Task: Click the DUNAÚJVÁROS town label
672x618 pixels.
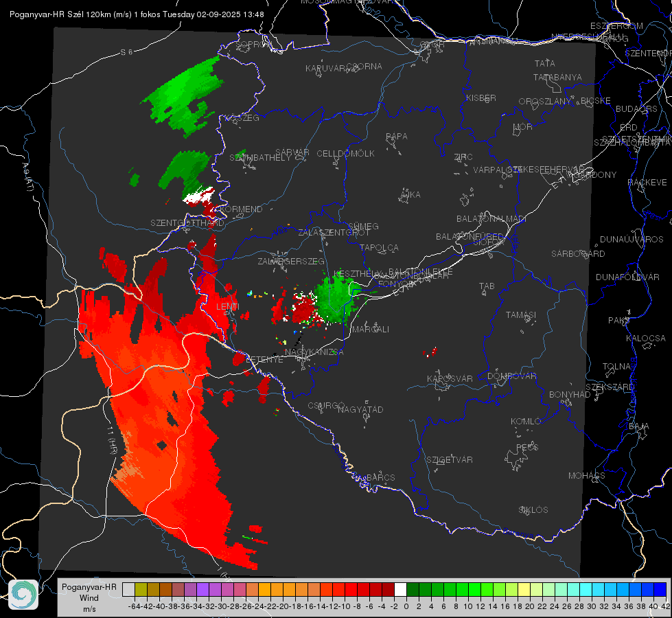Action: pos(632,240)
